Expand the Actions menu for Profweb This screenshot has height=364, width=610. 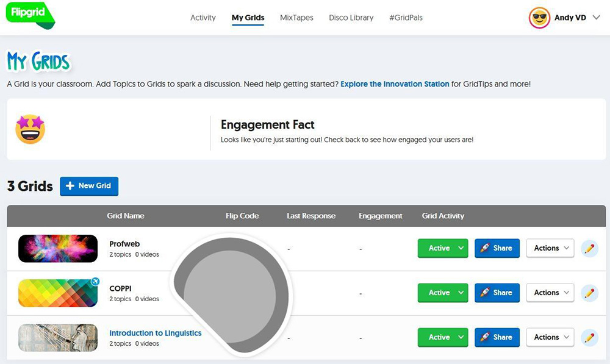pos(550,248)
